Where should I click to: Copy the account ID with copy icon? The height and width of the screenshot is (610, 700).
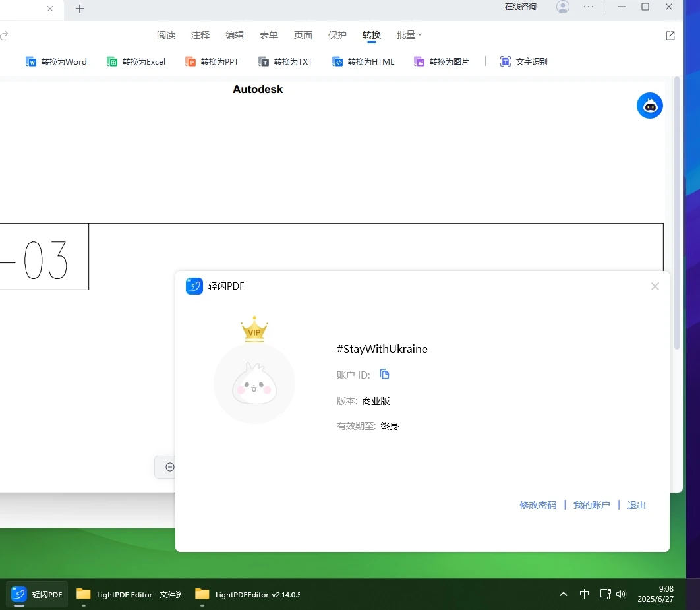pyautogui.click(x=384, y=374)
